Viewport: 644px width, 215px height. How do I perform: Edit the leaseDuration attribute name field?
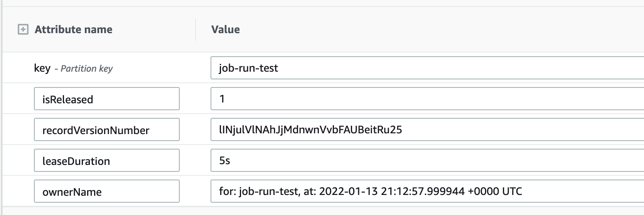coord(107,160)
